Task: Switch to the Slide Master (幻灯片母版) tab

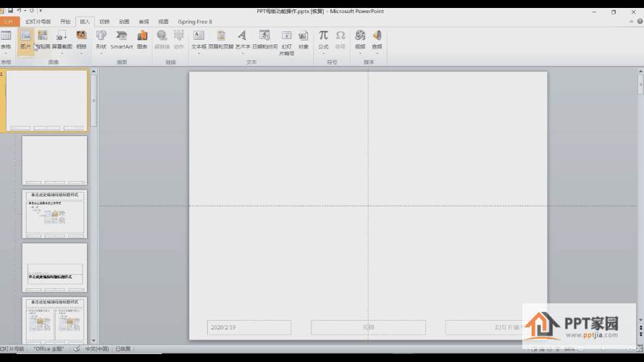Action: [x=38, y=22]
